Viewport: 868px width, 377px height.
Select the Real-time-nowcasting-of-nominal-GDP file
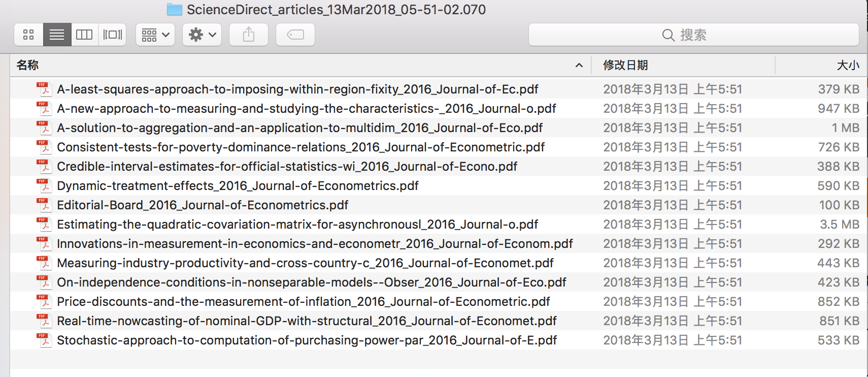(307, 321)
